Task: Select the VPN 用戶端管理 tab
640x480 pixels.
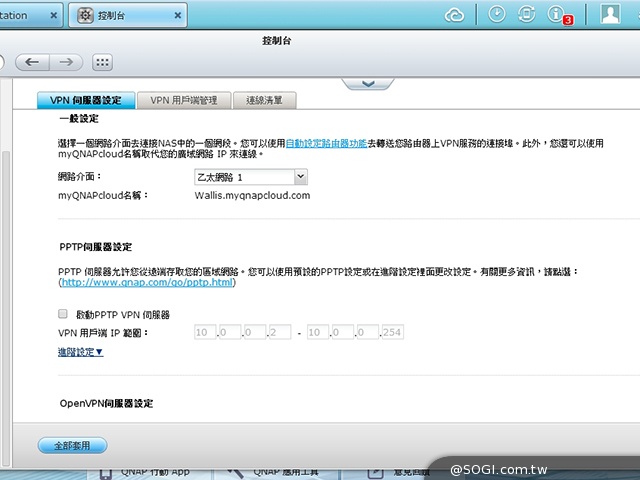Action: [x=184, y=100]
